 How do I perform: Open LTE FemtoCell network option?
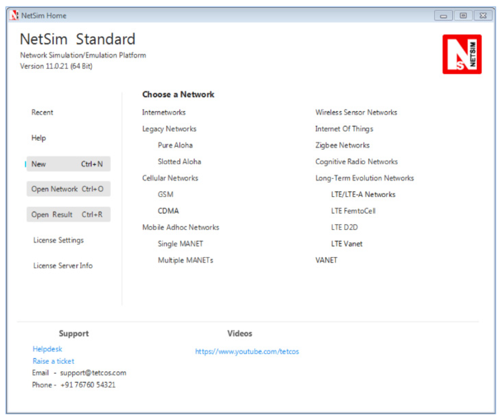[x=353, y=211]
